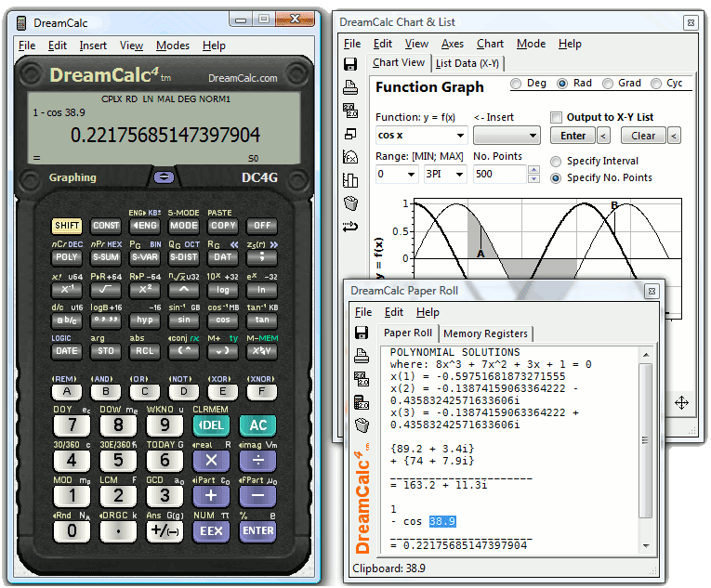Image resolution: width=711 pixels, height=588 pixels.
Task: Tap the divide key on the calculator
Action: (258, 461)
